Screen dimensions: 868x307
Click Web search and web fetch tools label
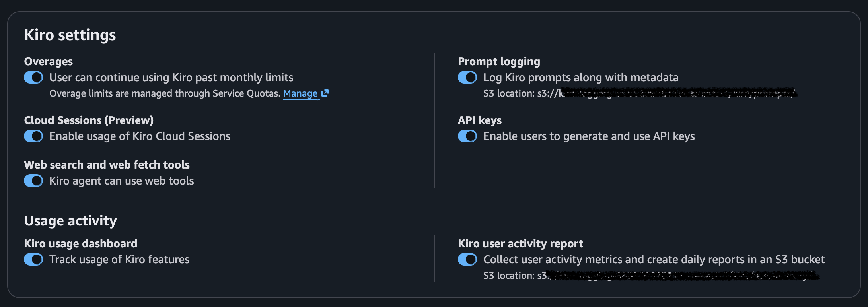point(107,165)
